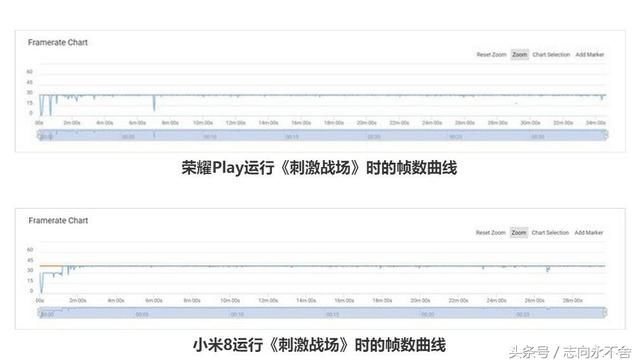Click the framerate dip near 7m in top chart
Image resolution: width=640 pixels, height=364 pixels.
pos(154,104)
